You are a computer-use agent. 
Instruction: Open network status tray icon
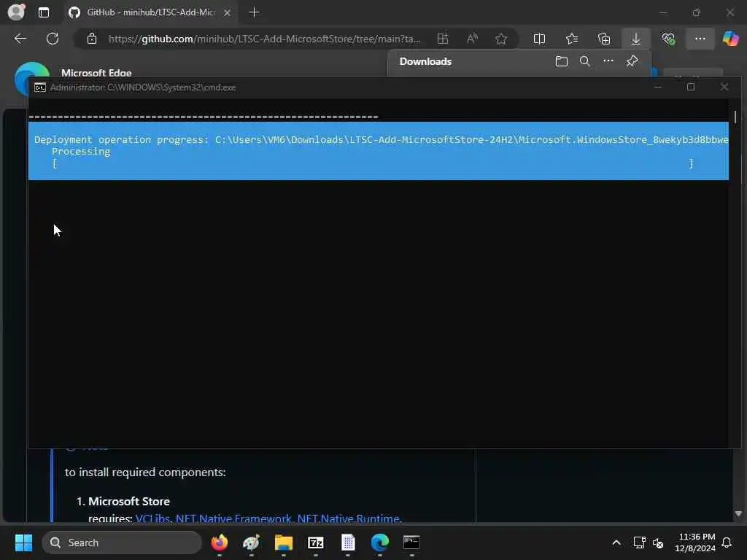pos(639,542)
